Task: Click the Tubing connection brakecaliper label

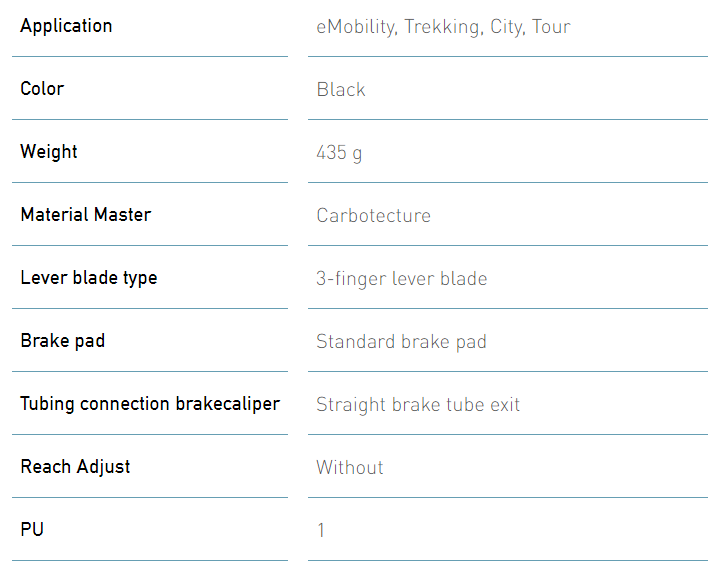Action: [x=150, y=404]
